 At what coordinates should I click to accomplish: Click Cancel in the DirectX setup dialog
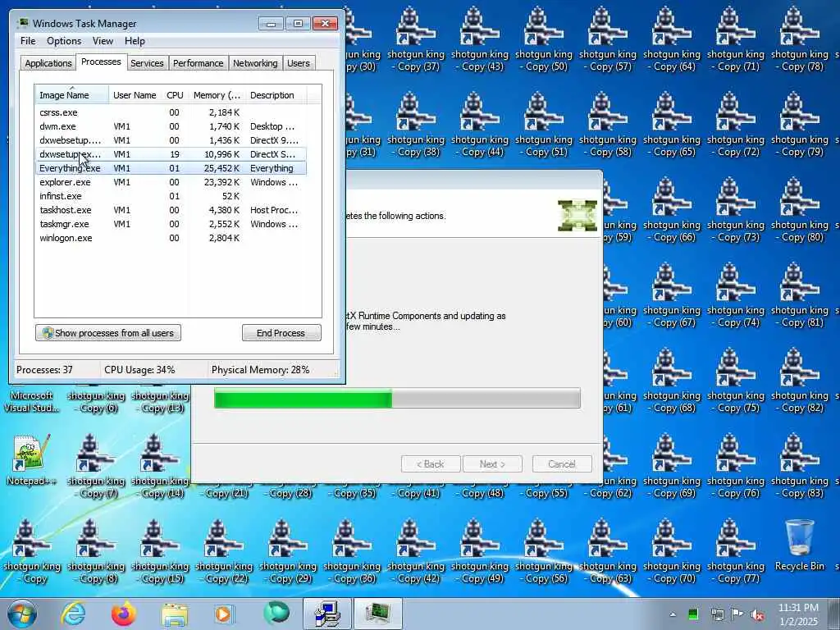(562, 464)
